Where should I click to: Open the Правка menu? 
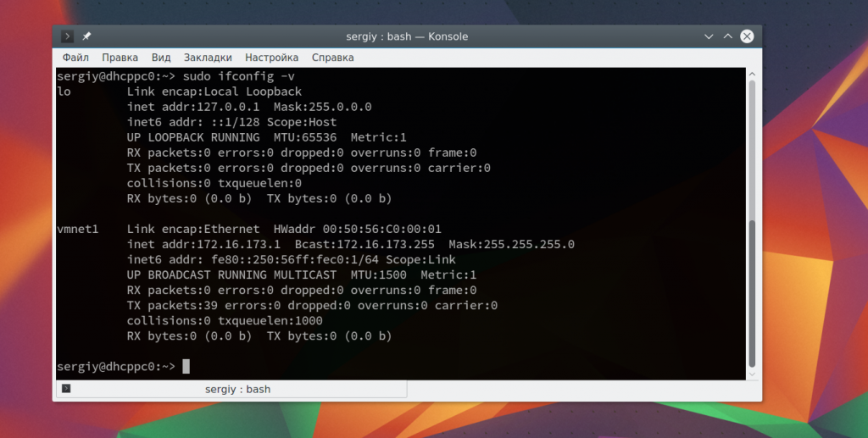coord(120,58)
